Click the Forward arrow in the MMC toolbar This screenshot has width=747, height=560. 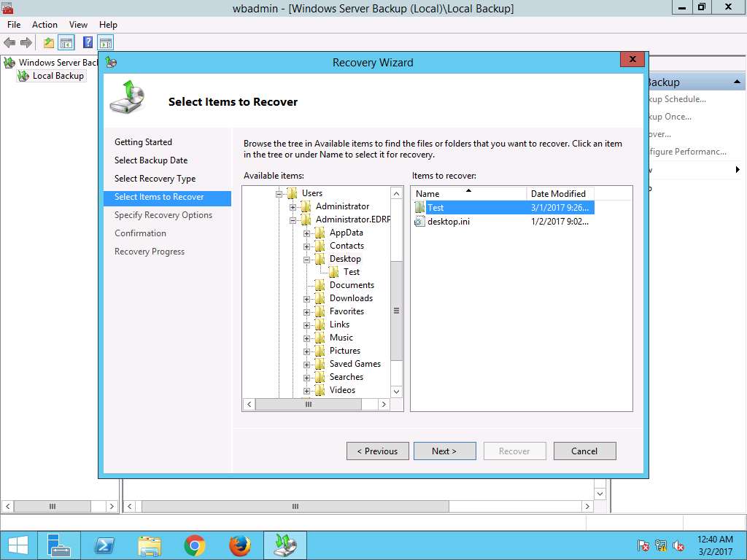pos(26,43)
